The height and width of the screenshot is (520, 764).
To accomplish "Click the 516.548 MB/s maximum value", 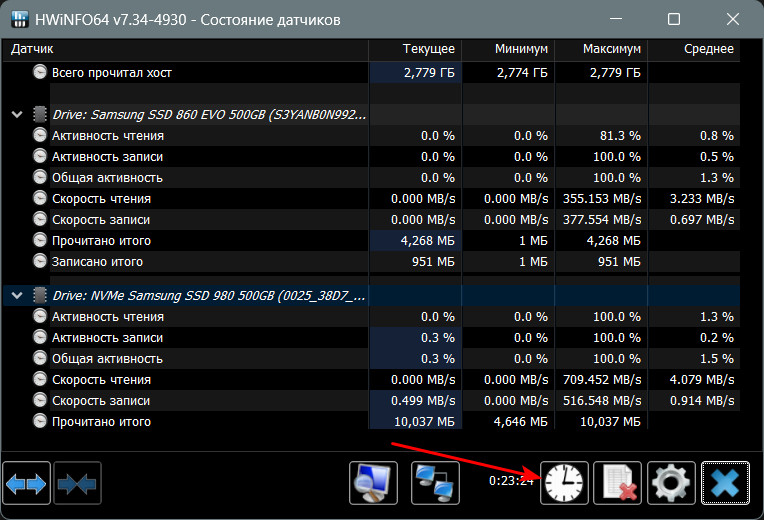I will pyautogui.click(x=602, y=401).
